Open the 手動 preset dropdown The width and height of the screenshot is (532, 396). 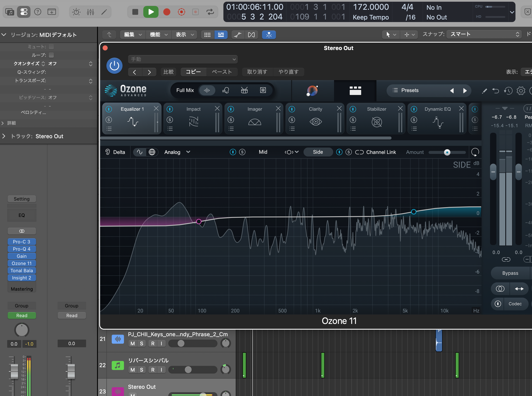(x=183, y=59)
